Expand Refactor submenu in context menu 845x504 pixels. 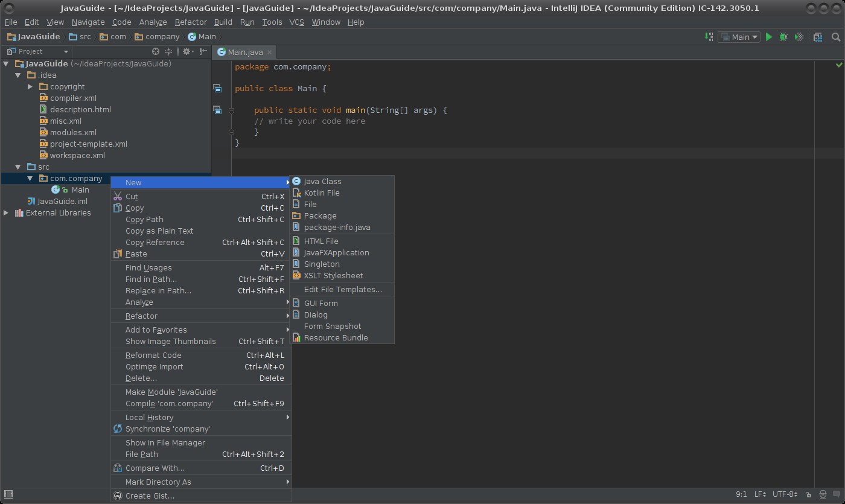tap(201, 316)
